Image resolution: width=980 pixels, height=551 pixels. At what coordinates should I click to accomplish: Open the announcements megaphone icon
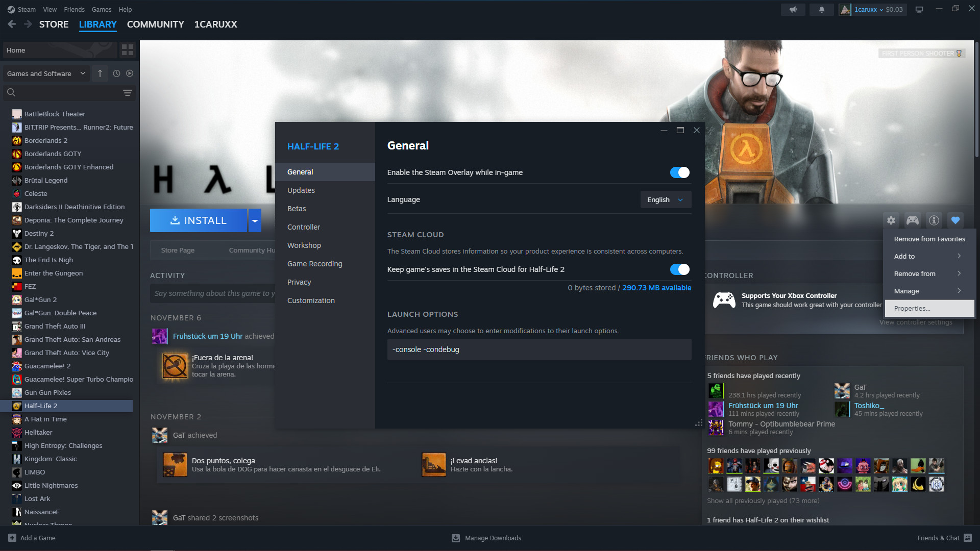tap(793, 9)
